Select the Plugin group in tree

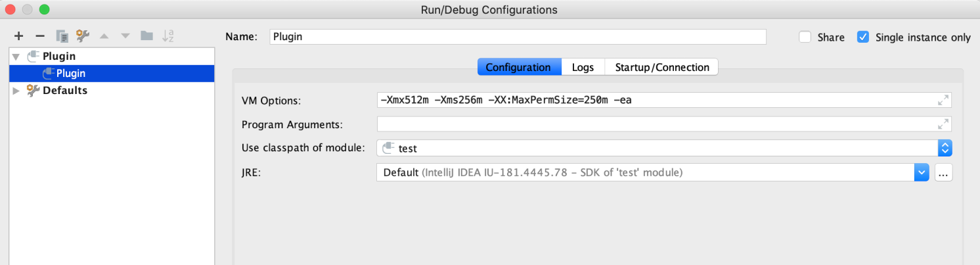pos(59,57)
